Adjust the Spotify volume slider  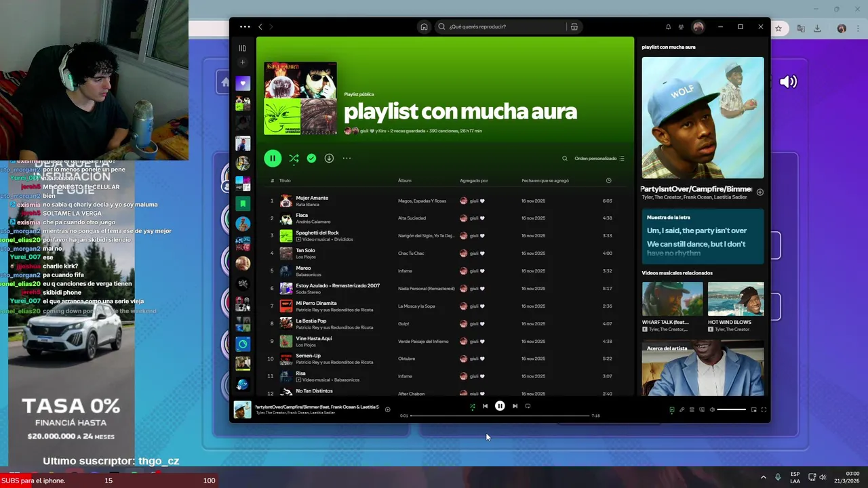732,410
